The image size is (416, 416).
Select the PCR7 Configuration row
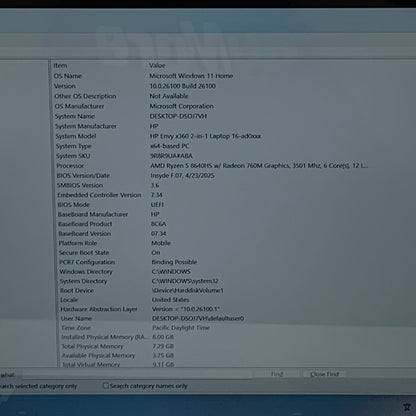point(233,262)
